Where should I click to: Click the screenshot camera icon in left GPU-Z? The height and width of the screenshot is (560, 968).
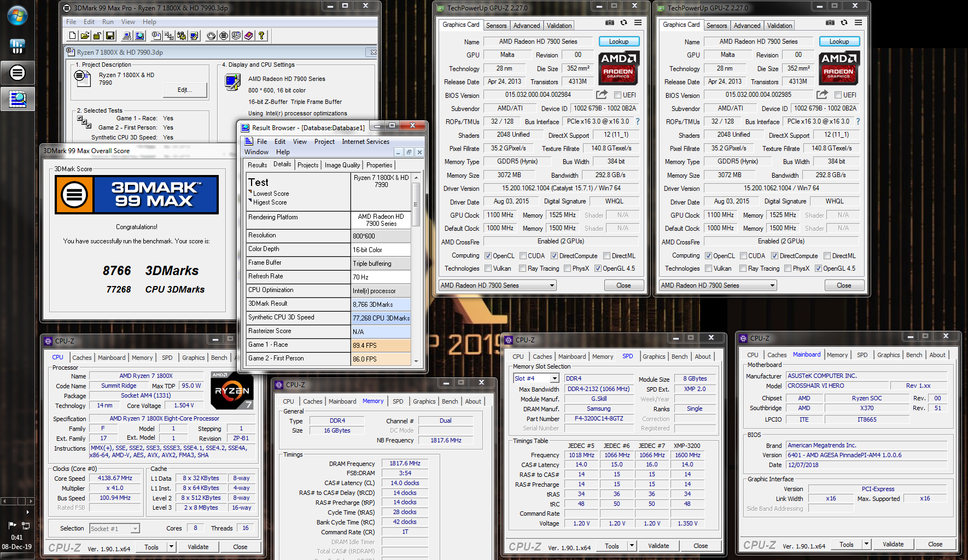(x=610, y=22)
